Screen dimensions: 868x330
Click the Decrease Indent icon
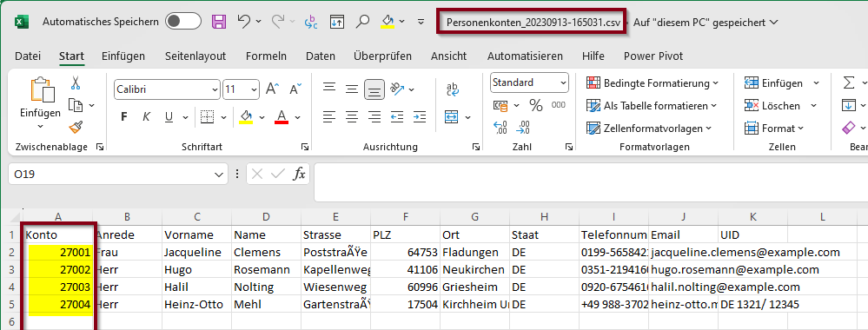[x=397, y=117]
